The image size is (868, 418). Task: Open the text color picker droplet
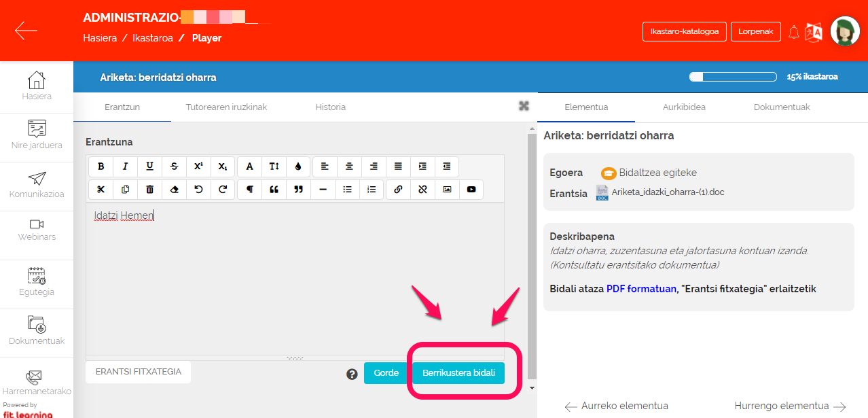coord(298,167)
